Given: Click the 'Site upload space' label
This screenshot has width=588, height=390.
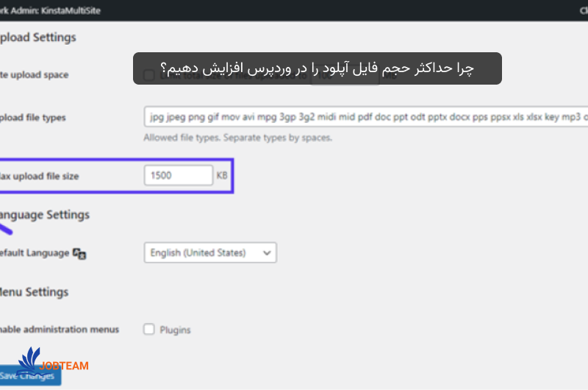Looking at the screenshot, I should 34,75.
